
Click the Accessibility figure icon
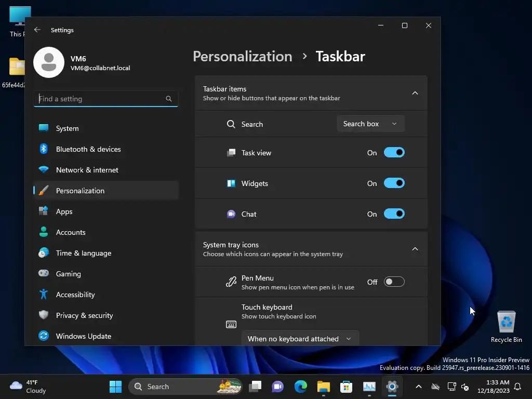(44, 294)
